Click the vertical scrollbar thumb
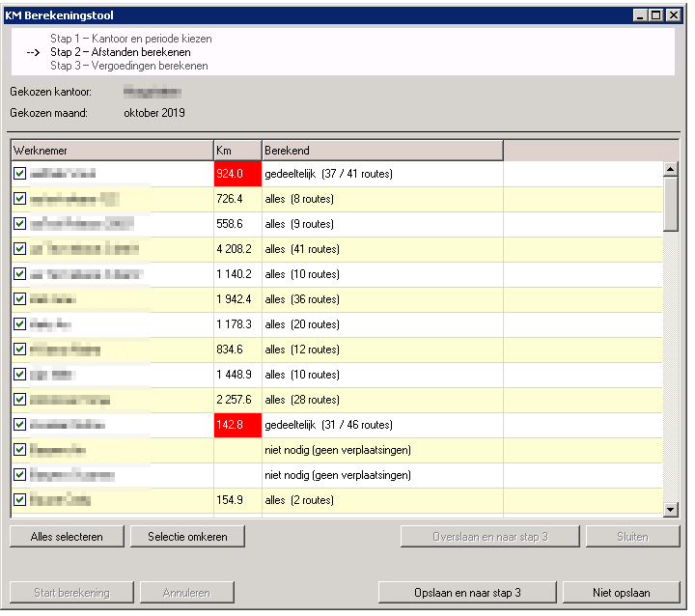695x616 pixels. pyautogui.click(x=671, y=204)
